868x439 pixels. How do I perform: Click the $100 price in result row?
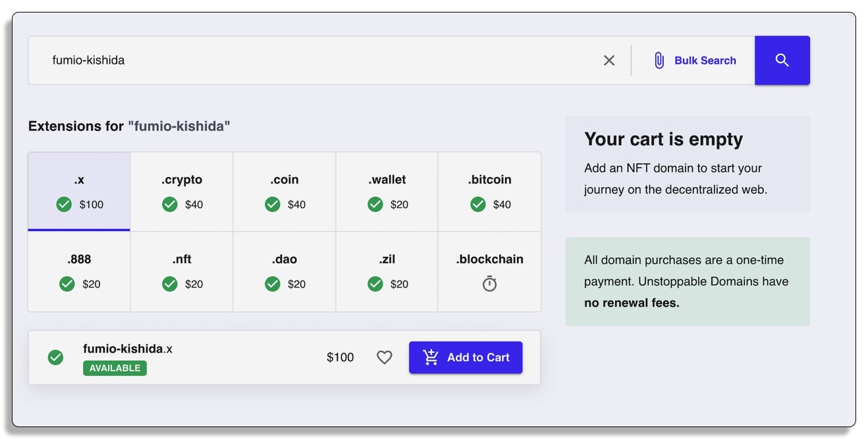[340, 357]
